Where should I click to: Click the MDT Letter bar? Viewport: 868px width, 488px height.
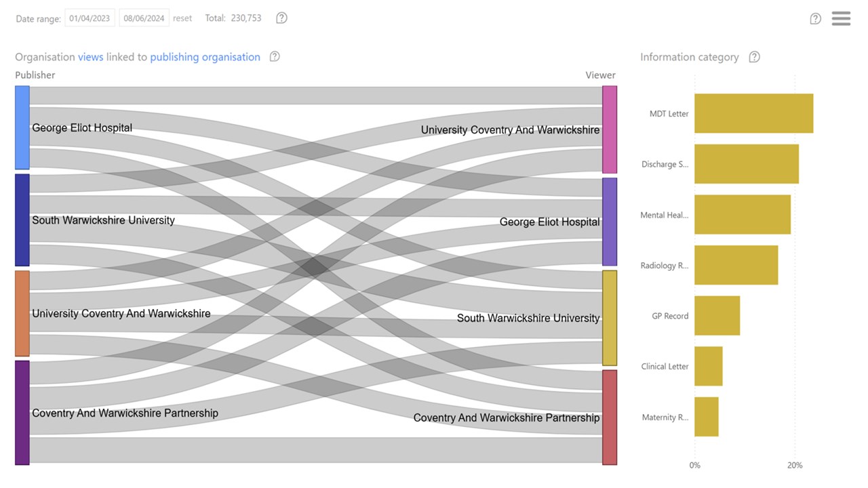(x=754, y=113)
